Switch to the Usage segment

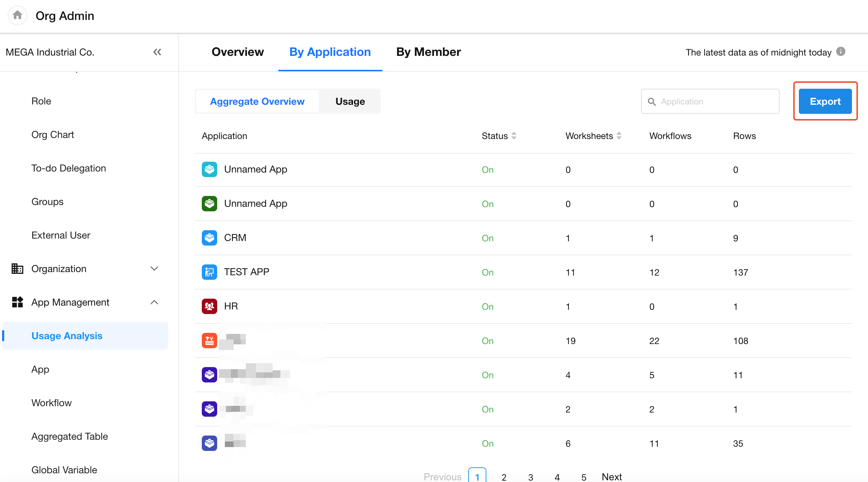[x=350, y=101]
